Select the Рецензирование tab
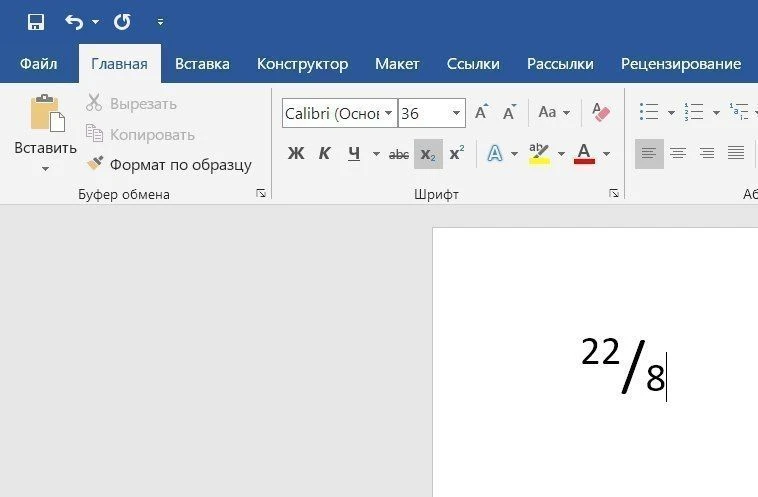The image size is (758, 497). click(x=681, y=64)
